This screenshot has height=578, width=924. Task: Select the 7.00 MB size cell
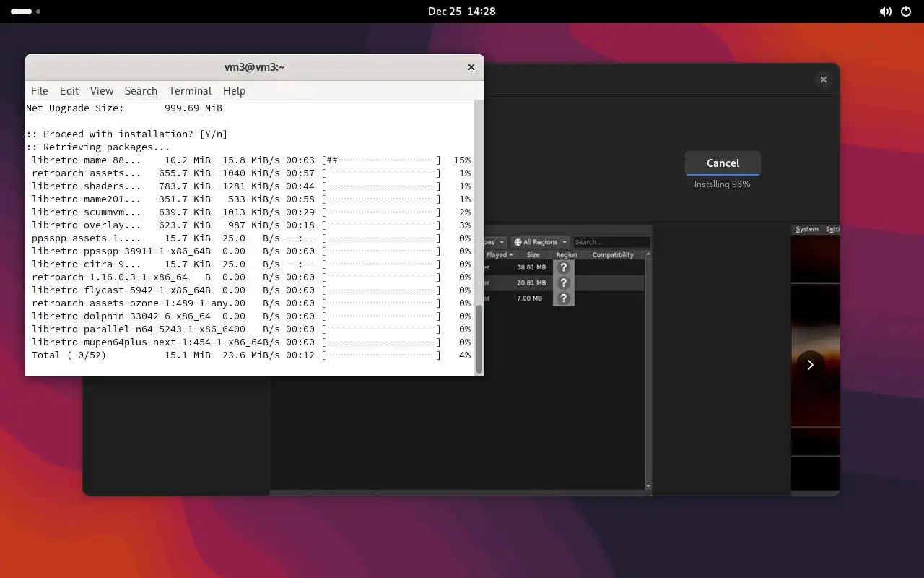coord(529,298)
